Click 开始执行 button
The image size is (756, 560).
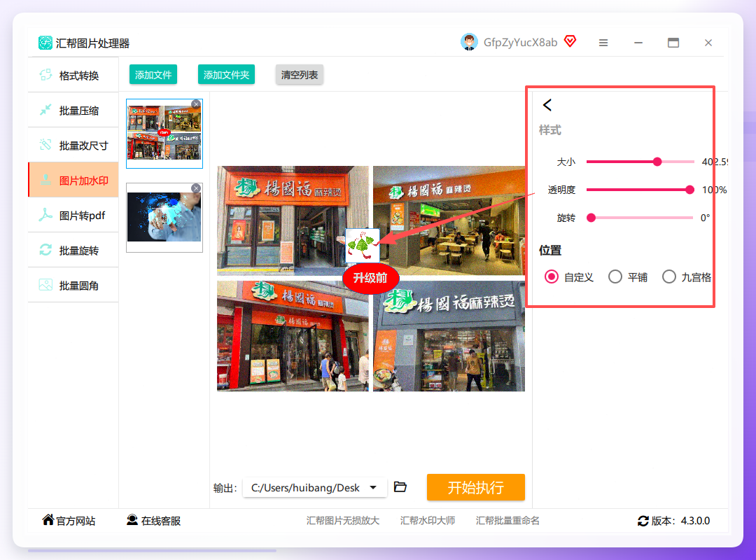click(x=476, y=487)
